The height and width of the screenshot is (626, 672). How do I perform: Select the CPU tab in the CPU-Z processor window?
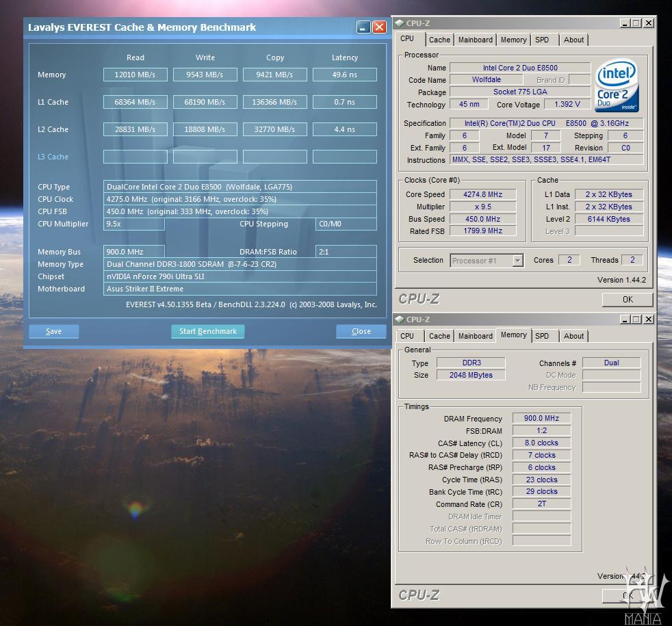tap(407, 38)
